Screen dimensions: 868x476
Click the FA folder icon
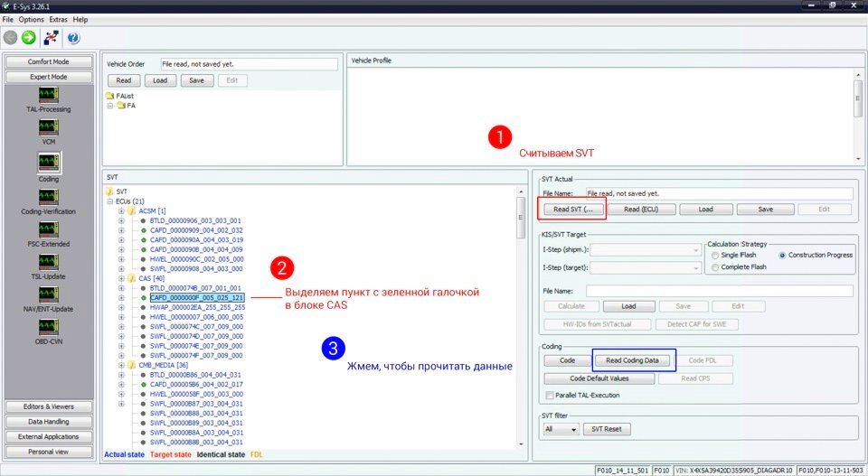pos(120,106)
